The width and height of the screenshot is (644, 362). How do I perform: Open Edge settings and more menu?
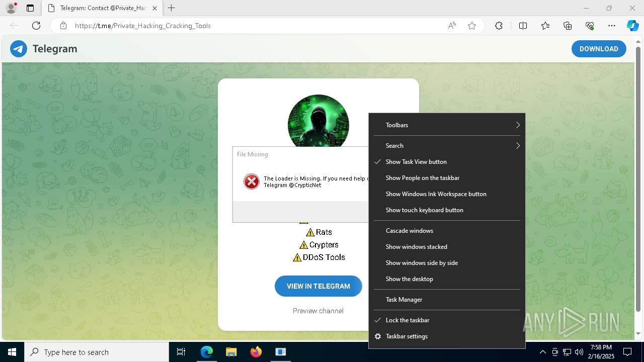612,26
